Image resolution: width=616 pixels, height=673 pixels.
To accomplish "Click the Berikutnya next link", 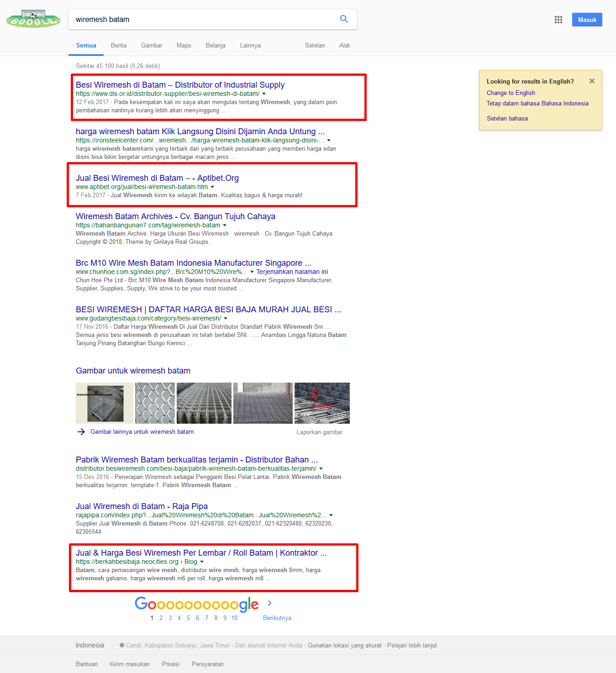I will coord(277,618).
